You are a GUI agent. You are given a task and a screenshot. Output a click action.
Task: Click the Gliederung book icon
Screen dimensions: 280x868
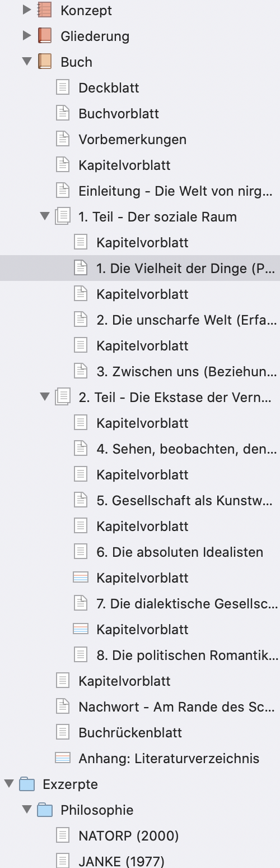(45, 36)
